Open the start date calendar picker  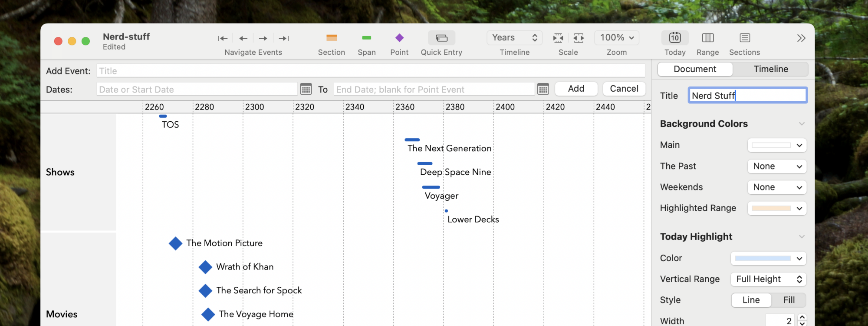pyautogui.click(x=306, y=89)
